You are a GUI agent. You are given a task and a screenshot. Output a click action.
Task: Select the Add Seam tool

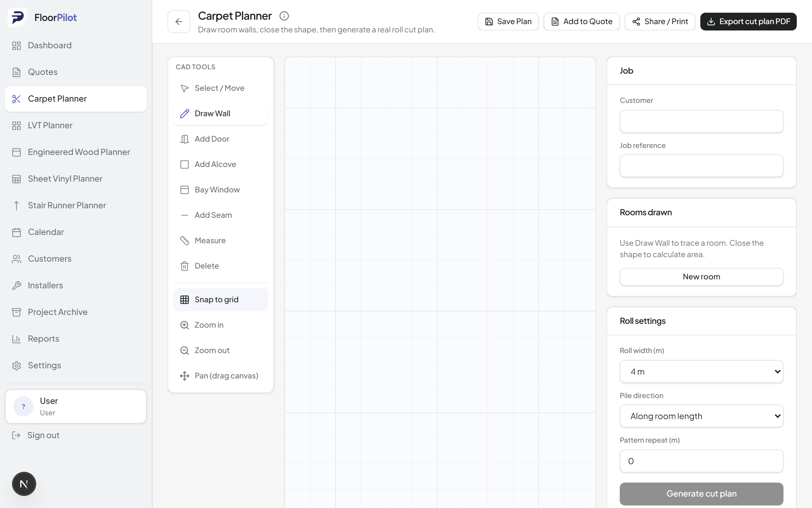[x=220, y=215]
